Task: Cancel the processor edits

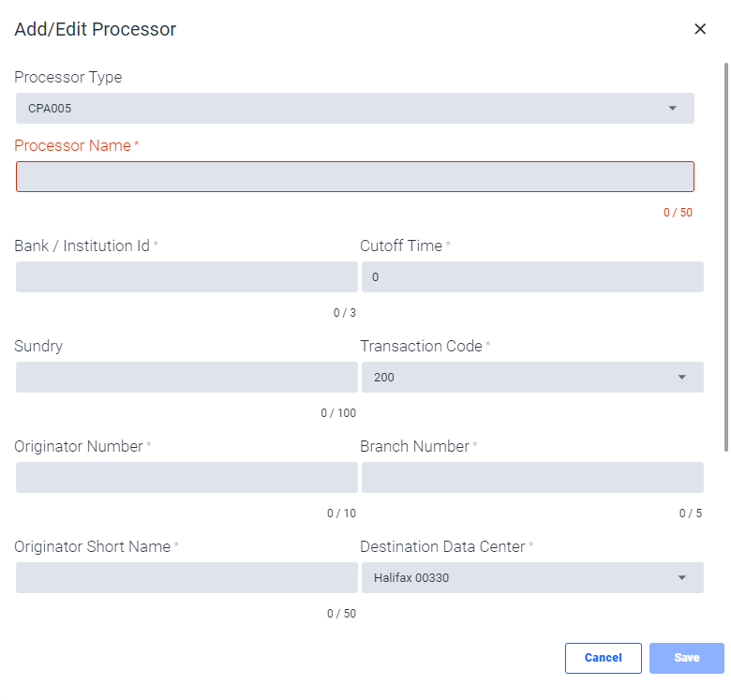Action: 604,658
